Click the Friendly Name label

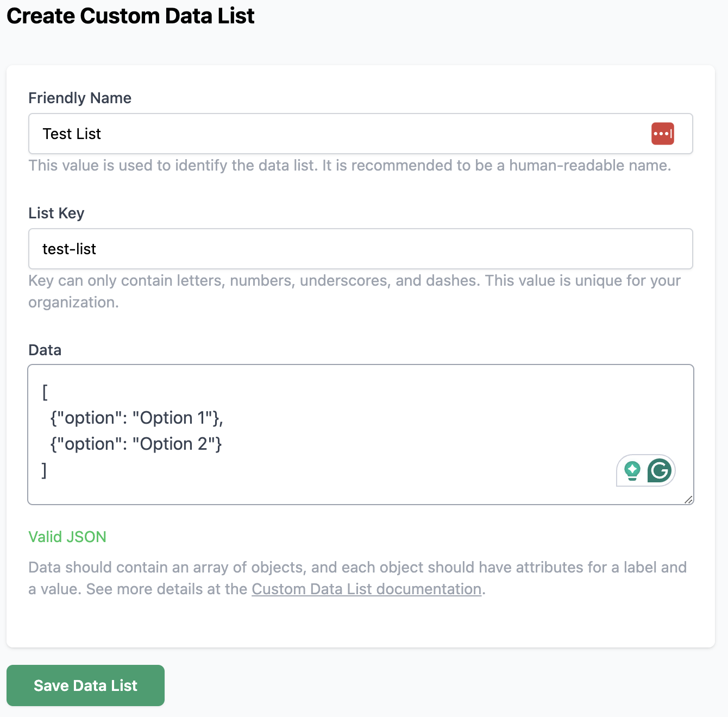(x=80, y=98)
